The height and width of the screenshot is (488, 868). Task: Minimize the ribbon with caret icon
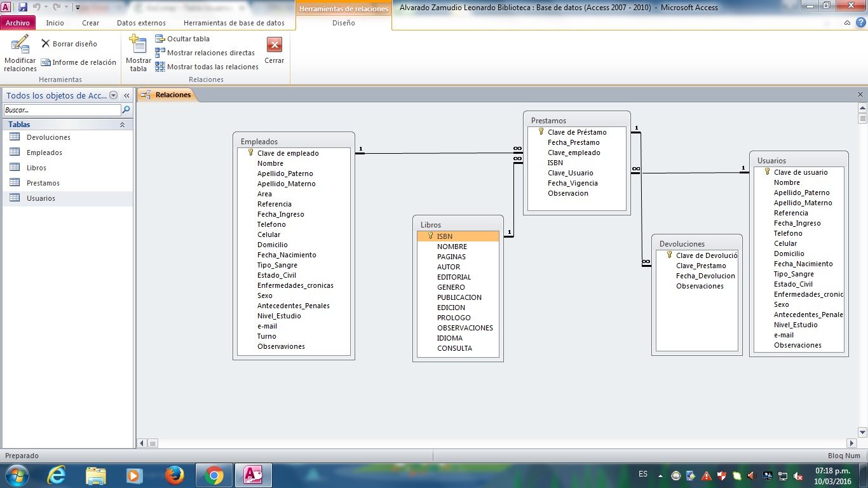[848, 23]
